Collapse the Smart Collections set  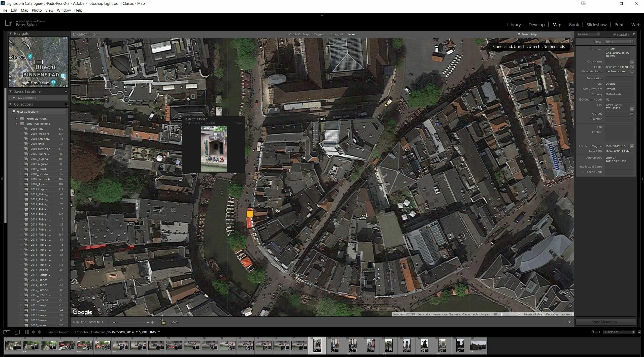[x=17, y=124]
